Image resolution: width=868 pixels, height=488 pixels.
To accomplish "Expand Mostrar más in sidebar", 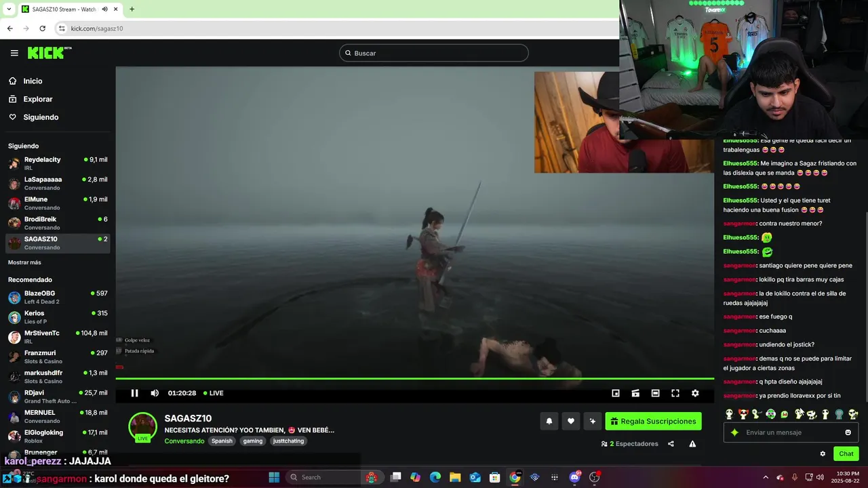I will (24, 262).
